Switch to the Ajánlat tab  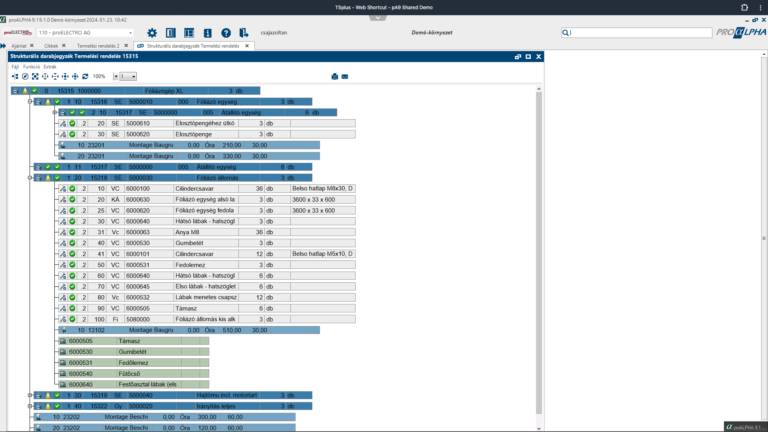[18, 46]
